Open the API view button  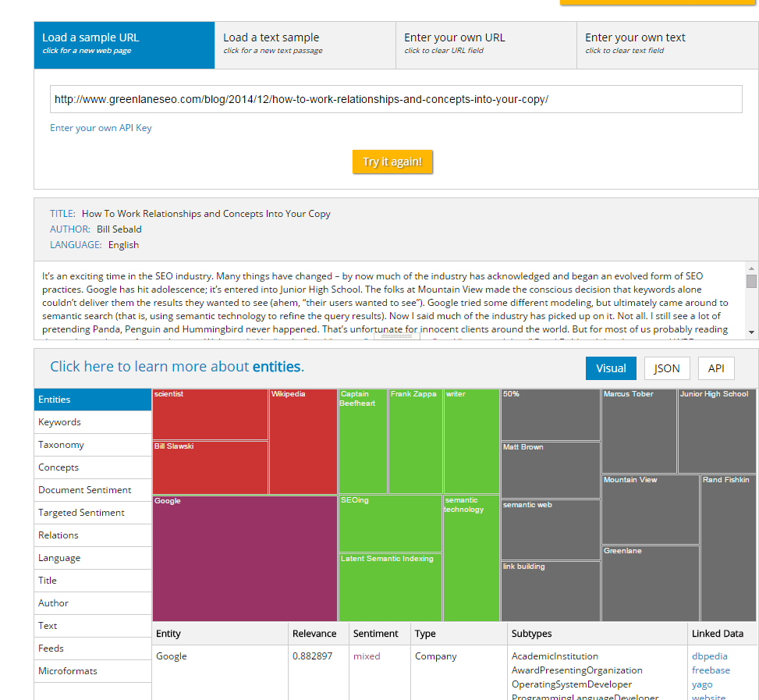pos(716,368)
